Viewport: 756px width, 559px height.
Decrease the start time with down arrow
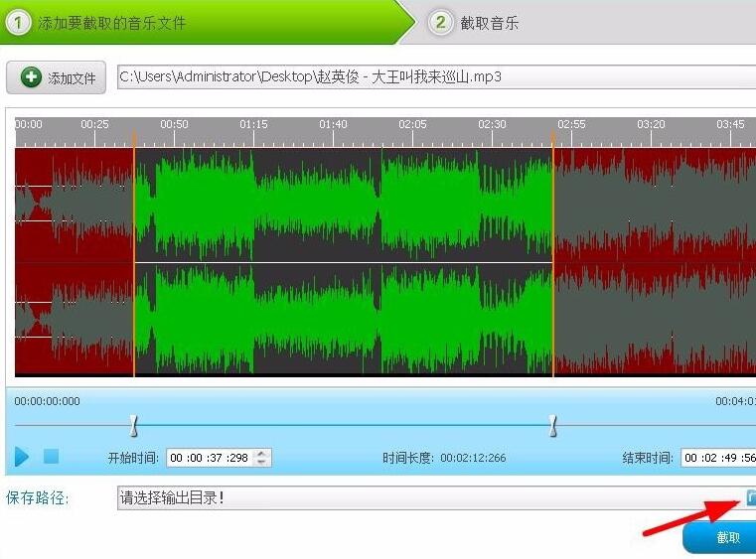pos(262,462)
